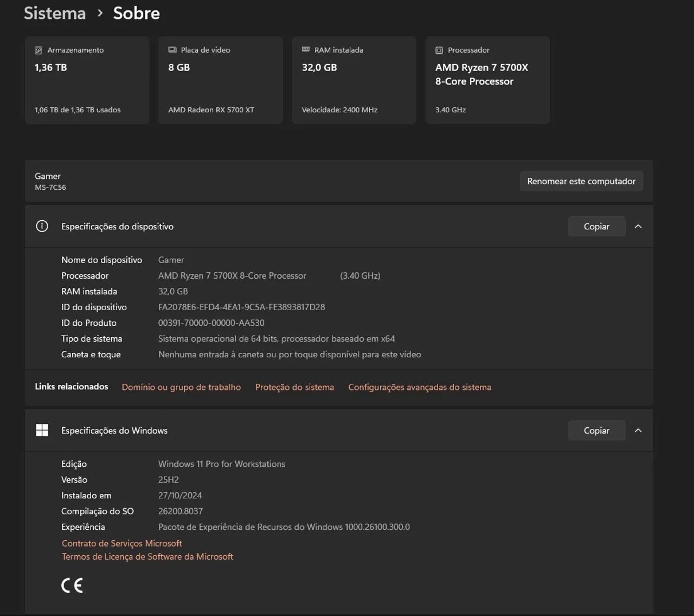
Task: Click the Experiência label
Action: (x=83, y=527)
